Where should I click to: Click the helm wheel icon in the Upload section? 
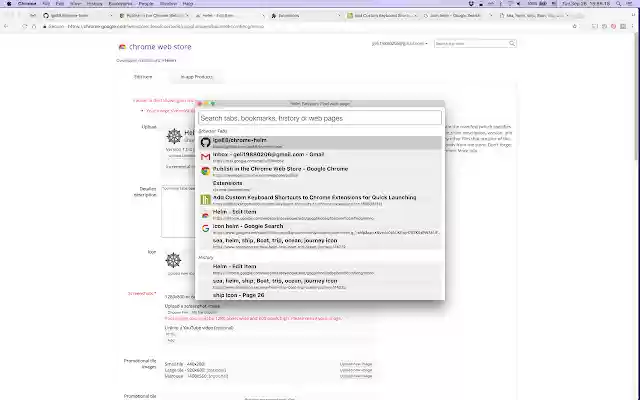[174, 136]
